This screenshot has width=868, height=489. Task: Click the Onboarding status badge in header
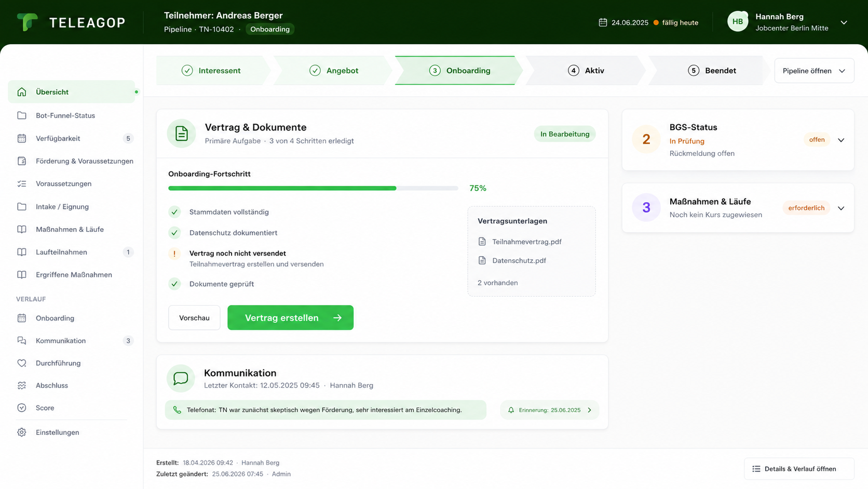point(270,29)
